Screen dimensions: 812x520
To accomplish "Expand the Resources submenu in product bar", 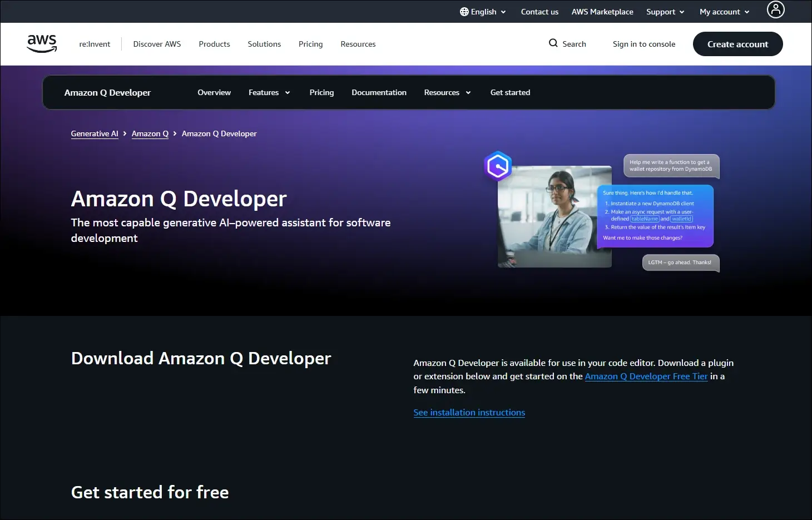I will pyautogui.click(x=447, y=92).
